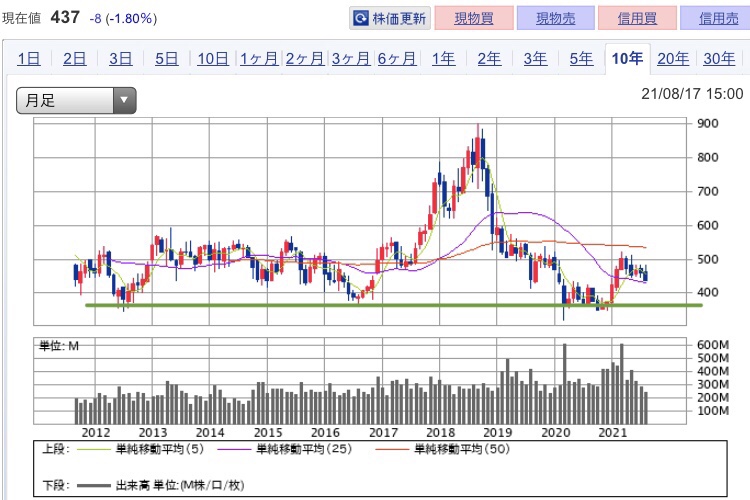Click the 100M volume axis label
Image resolution: width=750 pixels, height=500 pixels.
pos(713,411)
